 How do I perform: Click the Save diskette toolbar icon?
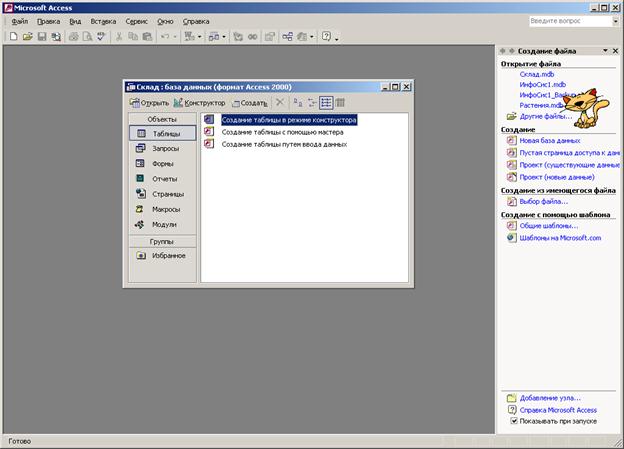(x=42, y=37)
